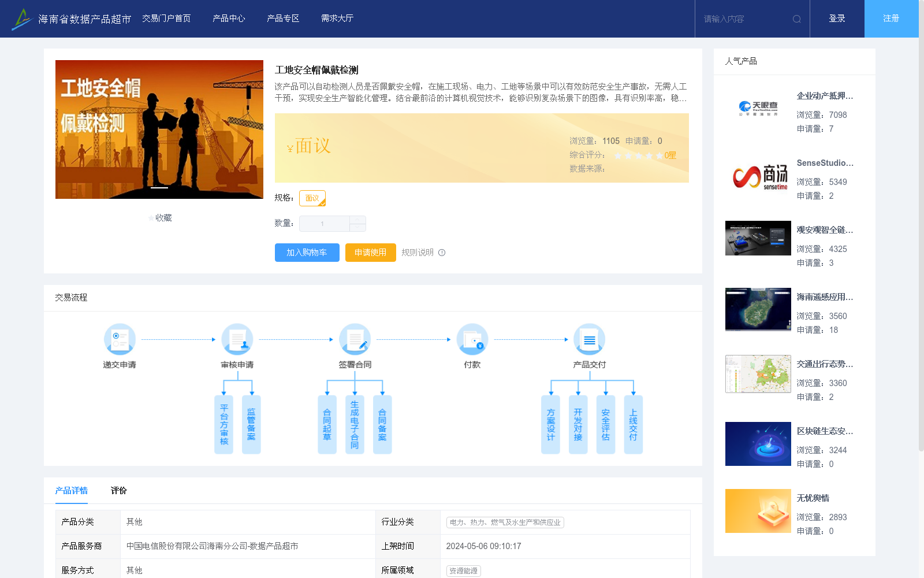The height and width of the screenshot is (578, 924).
Task: Click the 监管备案 sub-step box
Action: (x=251, y=425)
